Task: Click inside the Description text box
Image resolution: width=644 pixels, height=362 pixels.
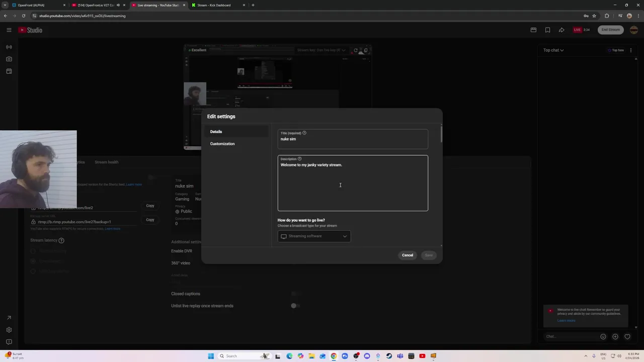Action: 353,183
